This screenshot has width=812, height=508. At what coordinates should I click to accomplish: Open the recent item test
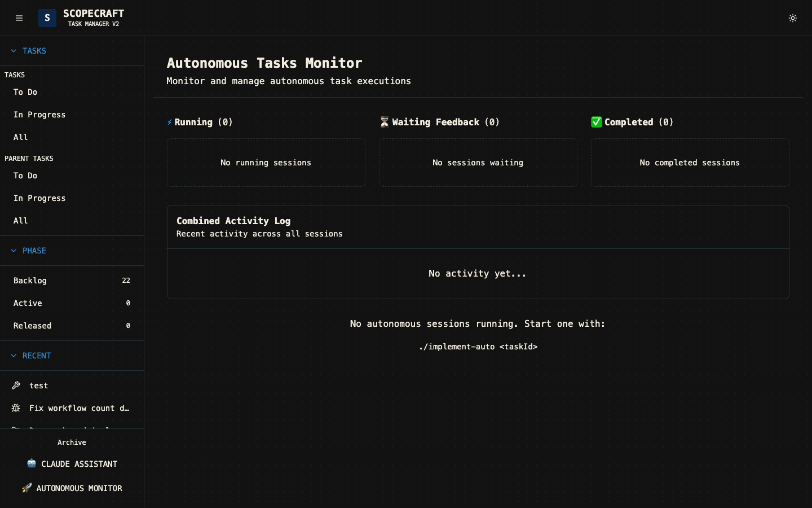tap(72, 386)
